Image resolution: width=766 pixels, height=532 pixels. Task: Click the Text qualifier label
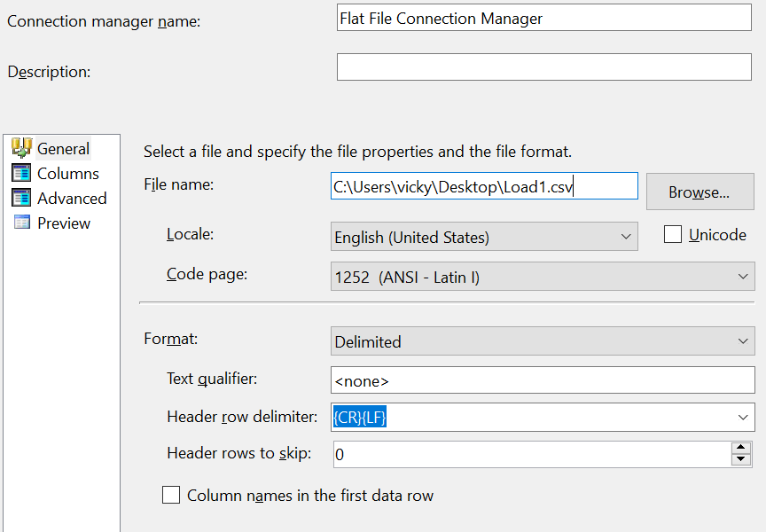[x=212, y=379]
